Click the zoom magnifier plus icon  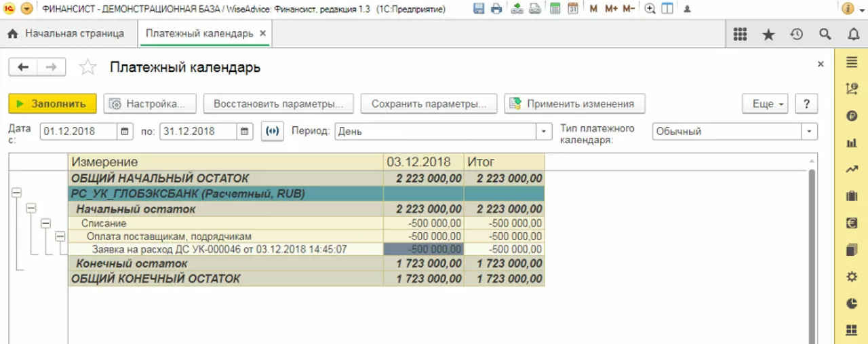point(650,9)
